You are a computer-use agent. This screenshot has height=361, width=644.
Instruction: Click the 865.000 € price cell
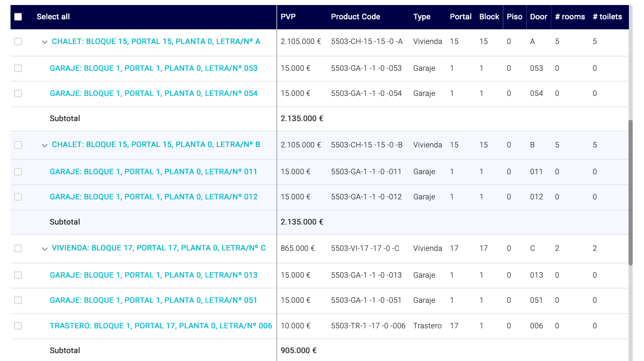coord(298,248)
